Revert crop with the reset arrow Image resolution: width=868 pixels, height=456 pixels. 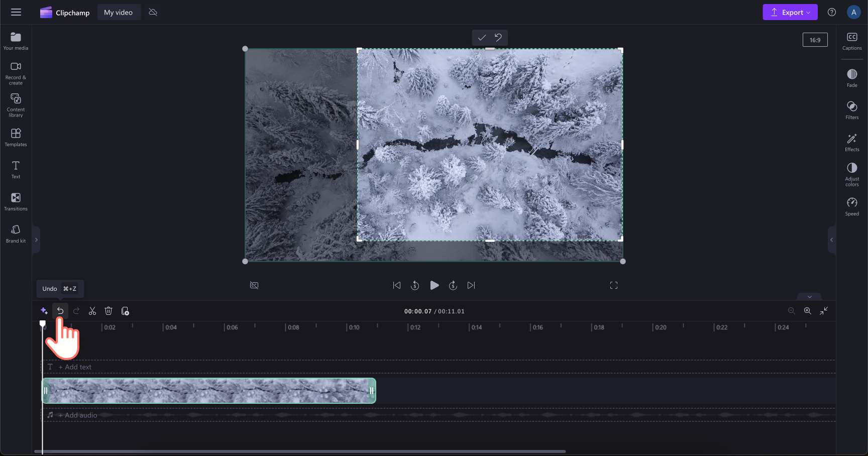click(x=498, y=38)
